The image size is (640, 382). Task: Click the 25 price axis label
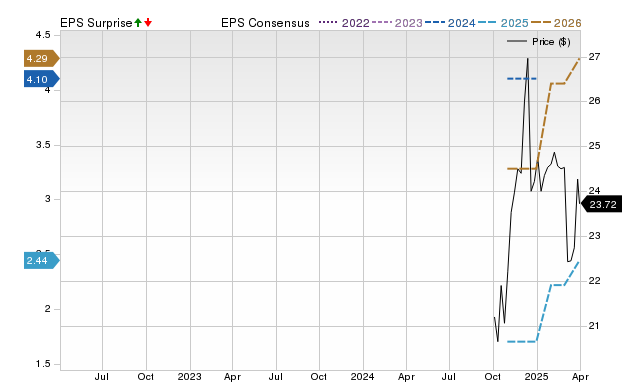tap(594, 146)
